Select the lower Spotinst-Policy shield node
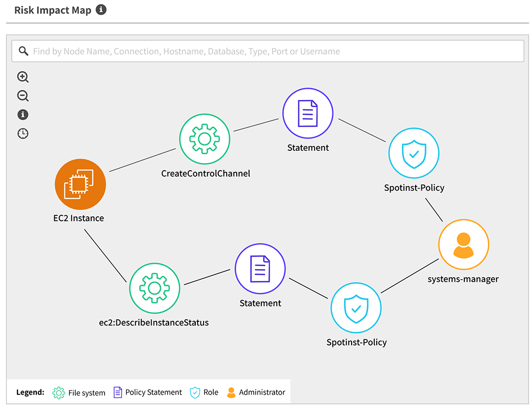532x409 pixels. click(357, 308)
